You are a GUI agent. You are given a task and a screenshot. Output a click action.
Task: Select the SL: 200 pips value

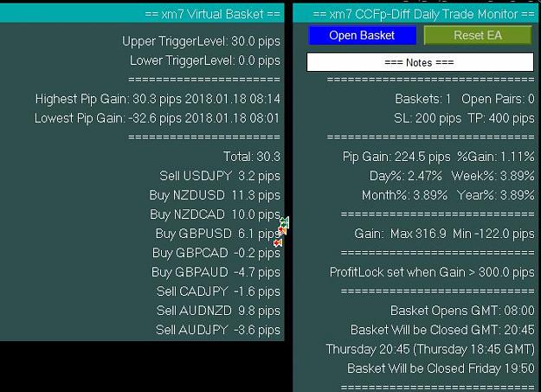428,119
